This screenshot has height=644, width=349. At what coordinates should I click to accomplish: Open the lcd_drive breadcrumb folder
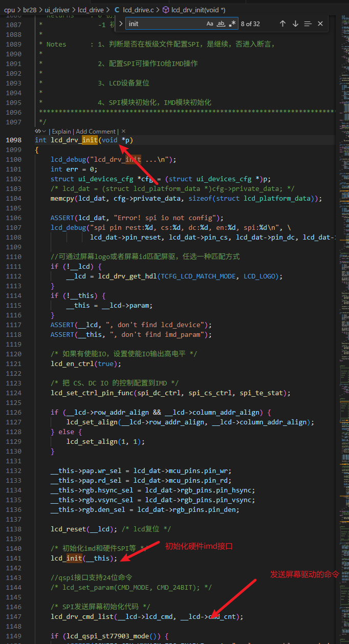pos(91,9)
